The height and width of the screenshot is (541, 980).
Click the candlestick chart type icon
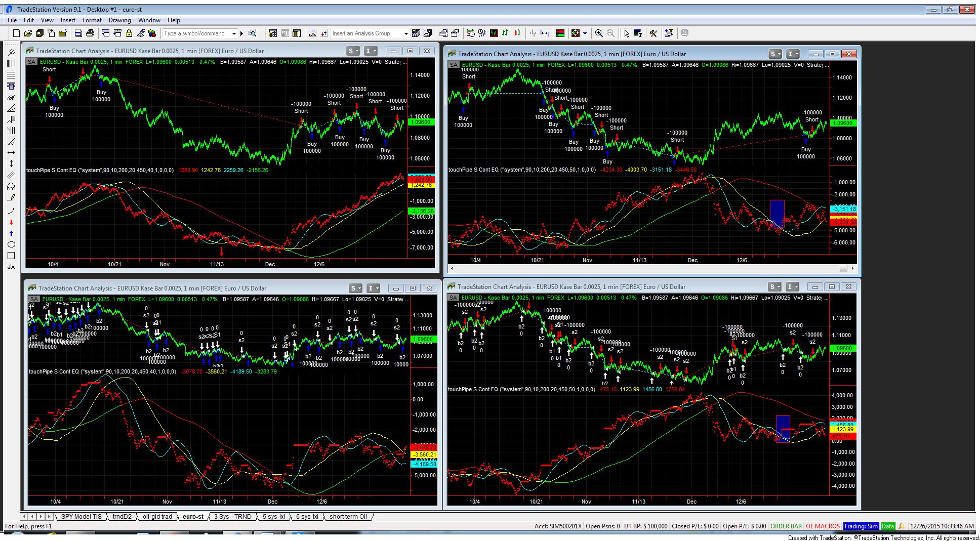[517, 33]
